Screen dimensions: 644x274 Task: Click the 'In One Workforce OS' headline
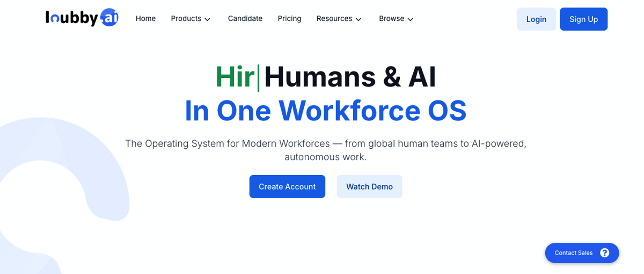click(325, 111)
